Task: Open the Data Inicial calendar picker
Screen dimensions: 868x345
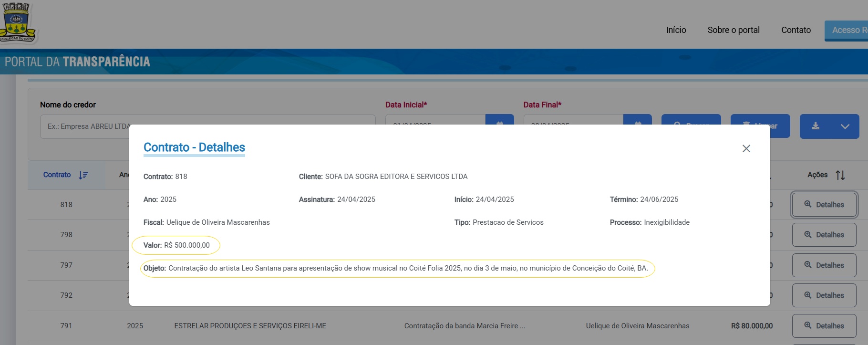Action: pyautogui.click(x=499, y=120)
